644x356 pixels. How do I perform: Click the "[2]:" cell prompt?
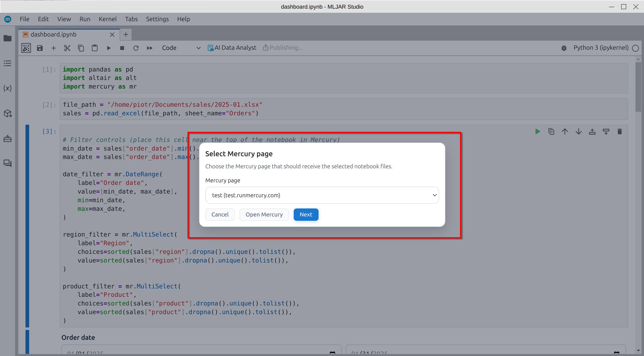(49, 105)
